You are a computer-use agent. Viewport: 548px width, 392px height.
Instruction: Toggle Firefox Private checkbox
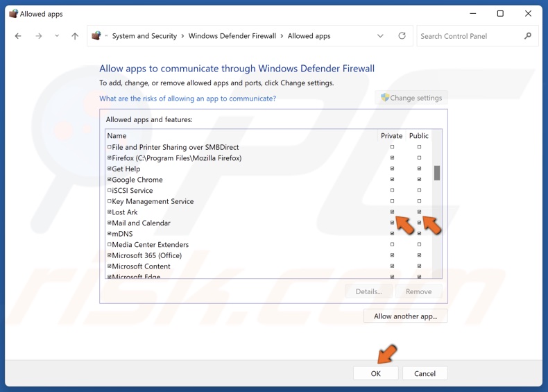click(x=392, y=157)
